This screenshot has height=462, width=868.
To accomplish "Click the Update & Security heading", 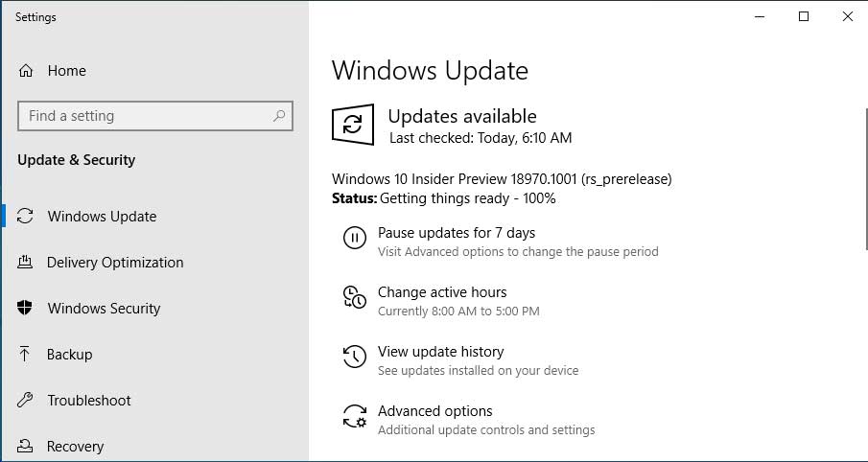I will pos(77,160).
